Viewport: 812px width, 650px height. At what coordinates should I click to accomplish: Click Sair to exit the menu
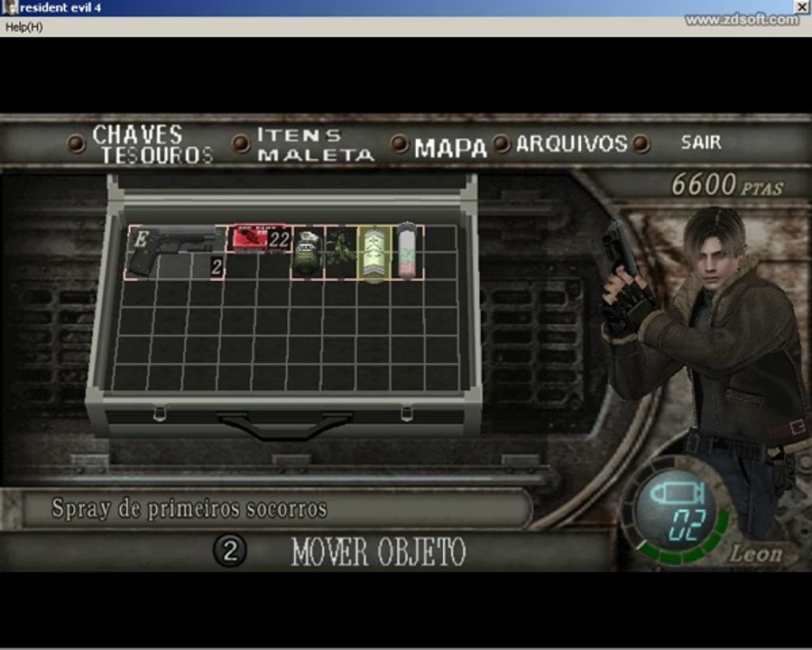click(701, 142)
